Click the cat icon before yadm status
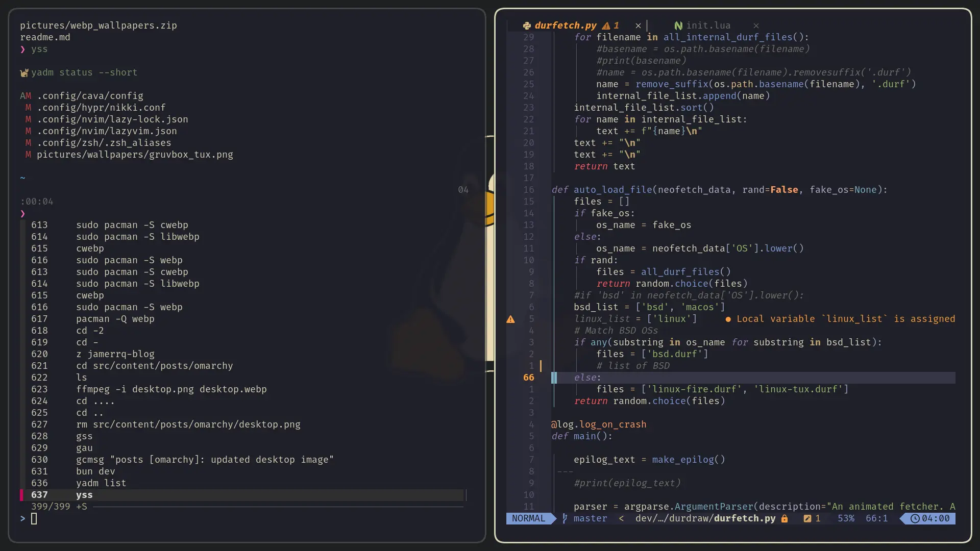Image resolution: width=980 pixels, height=551 pixels. pyautogui.click(x=24, y=73)
